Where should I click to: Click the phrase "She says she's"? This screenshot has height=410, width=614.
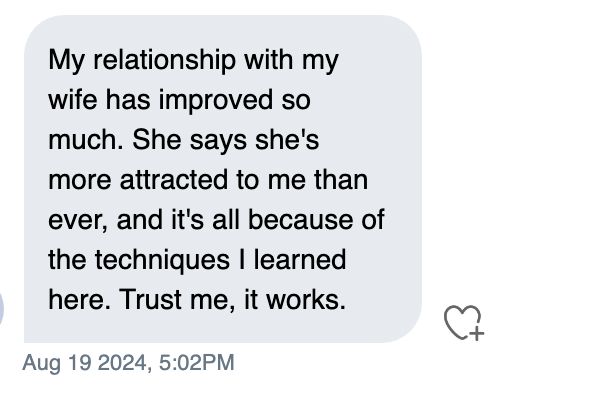[x=226, y=141]
